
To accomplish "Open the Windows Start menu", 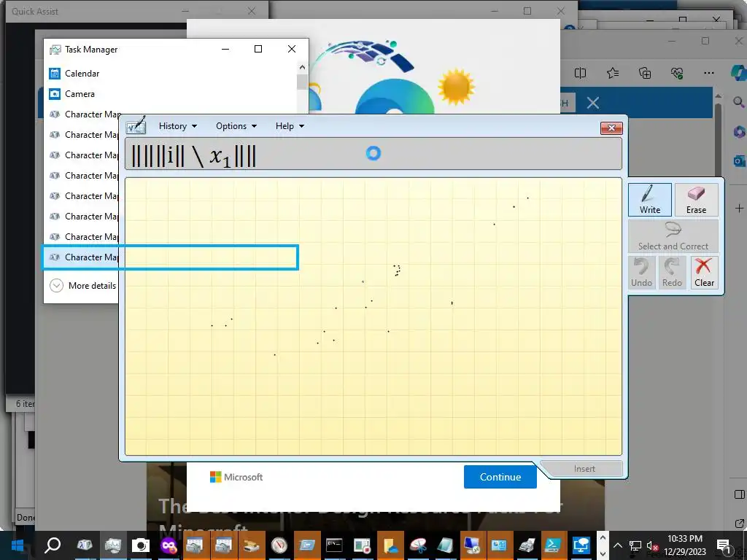I will (18, 545).
